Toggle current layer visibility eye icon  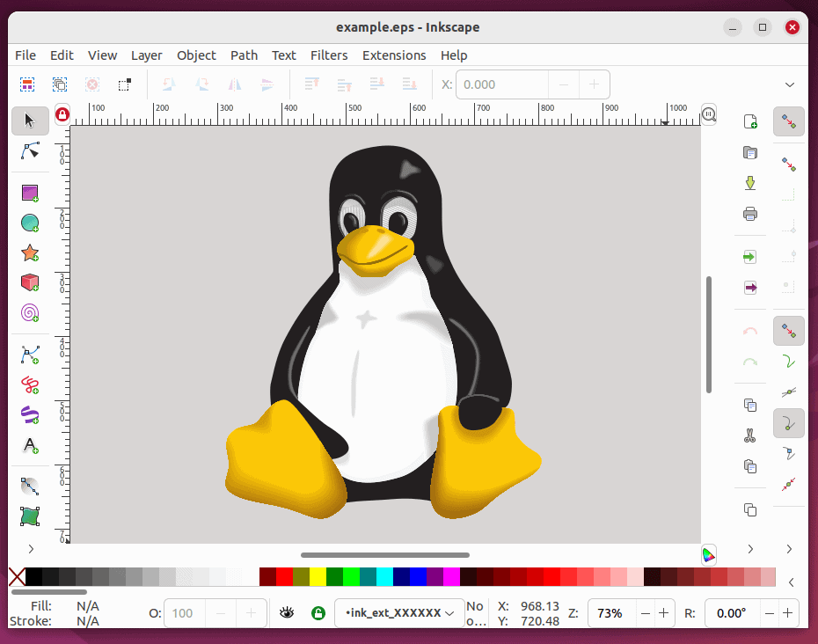click(x=287, y=612)
